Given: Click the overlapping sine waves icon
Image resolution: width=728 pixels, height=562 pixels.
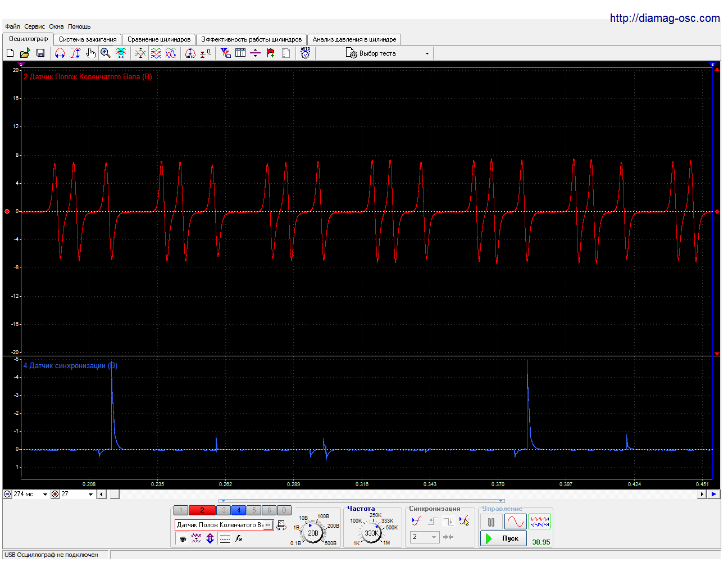Looking at the screenshot, I should (x=171, y=53).
